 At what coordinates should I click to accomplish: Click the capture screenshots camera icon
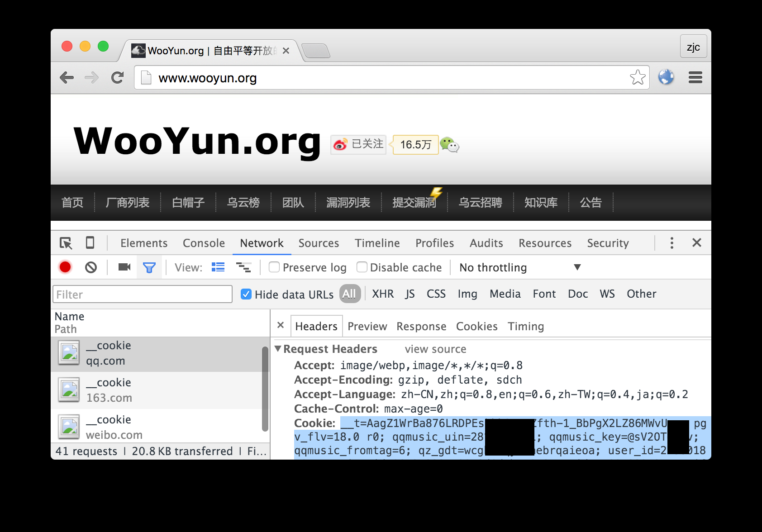click(x=124, y=267)
